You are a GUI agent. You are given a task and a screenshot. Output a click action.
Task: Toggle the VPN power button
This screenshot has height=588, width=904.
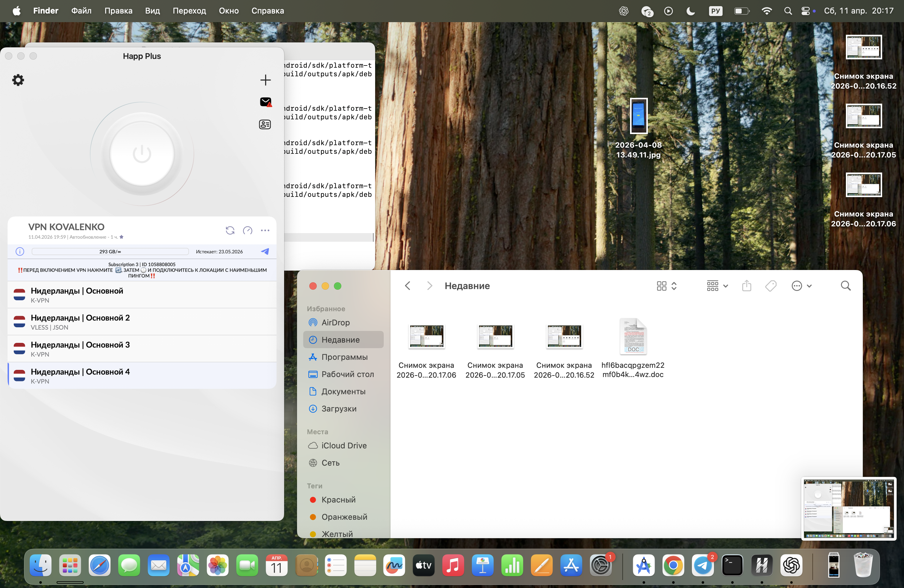click(142, 154)
